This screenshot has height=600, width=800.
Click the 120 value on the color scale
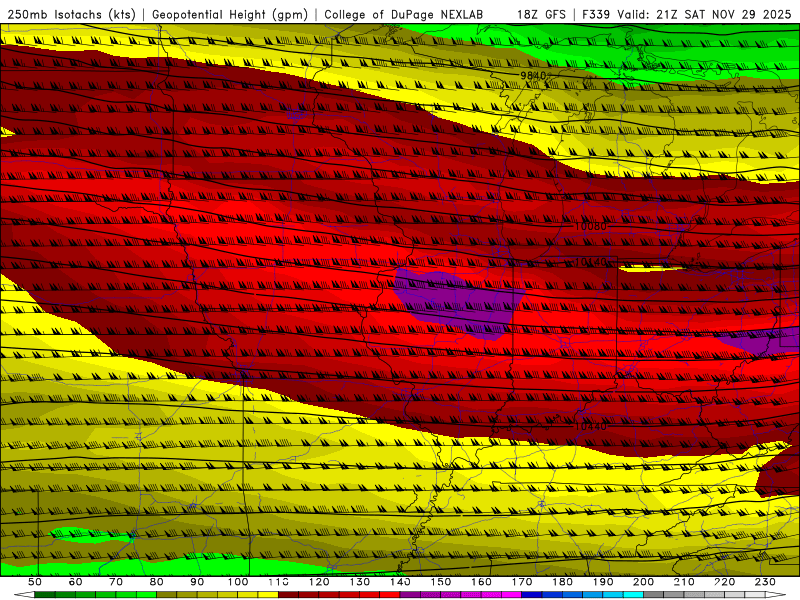(319, 582)
